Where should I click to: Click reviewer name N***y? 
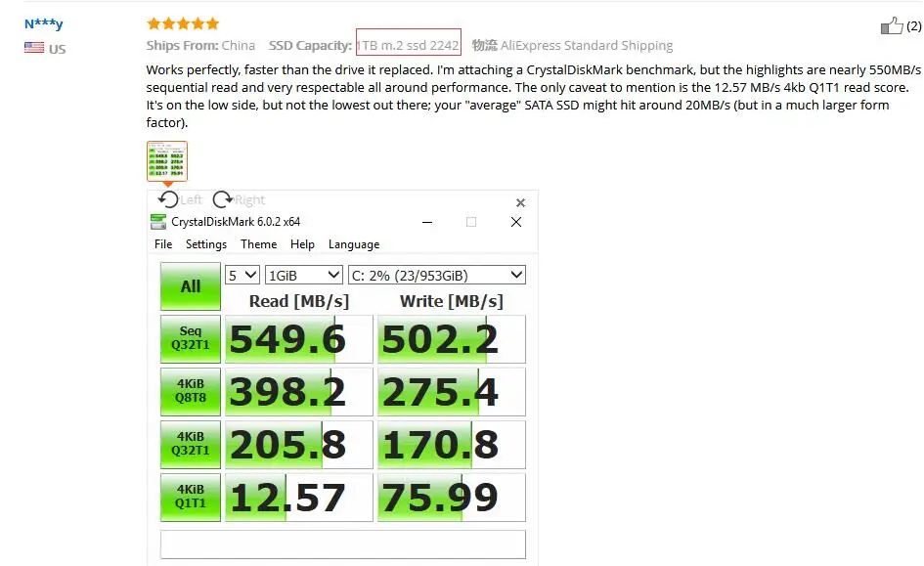44,24
